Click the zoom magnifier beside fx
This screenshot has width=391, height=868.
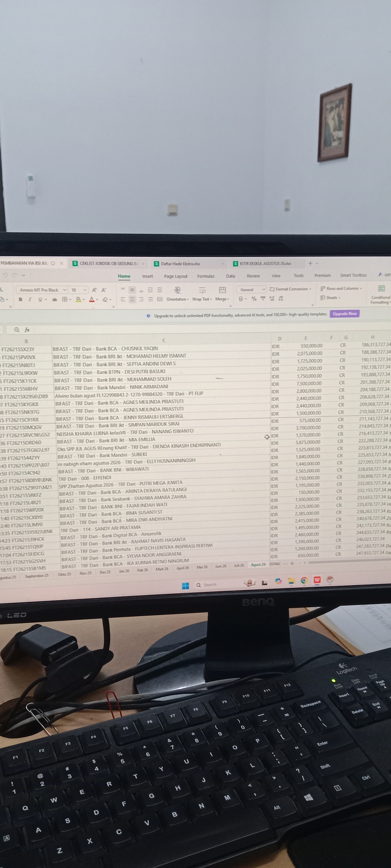pyautogui.click(x=17, y=330)
